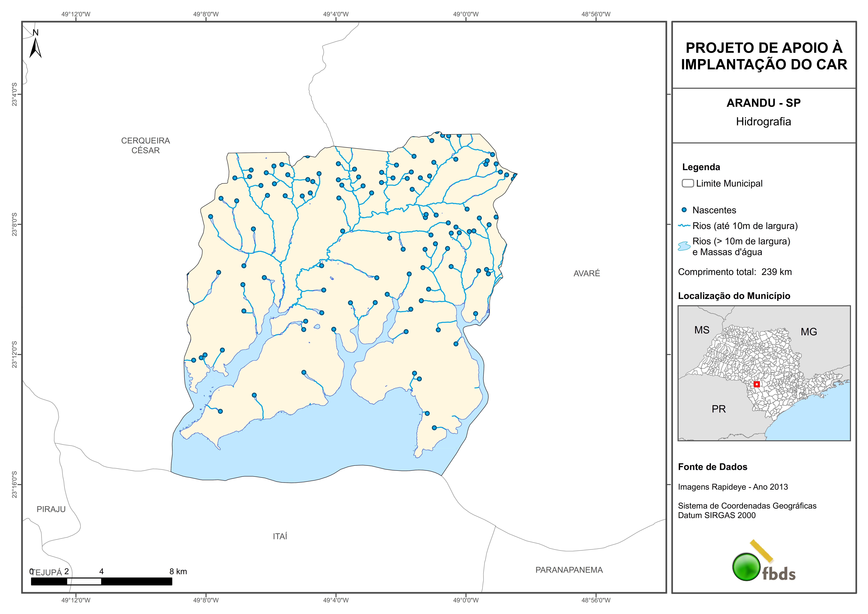868x614 pixels.
Task: Click the PIRAJU municipality label
Action: (x=51, y=509)
